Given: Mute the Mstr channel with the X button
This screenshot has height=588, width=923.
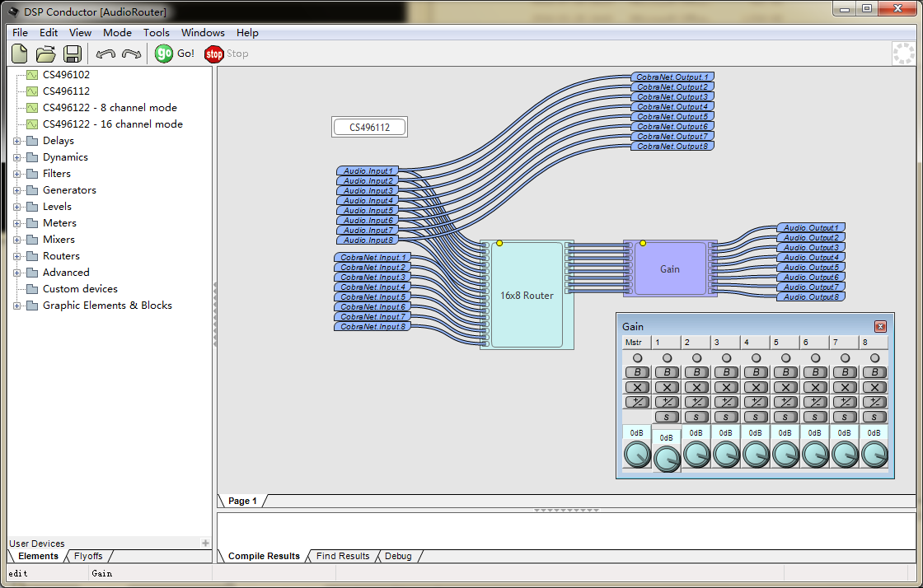Looking at the screenshot, I should point(637,388).
